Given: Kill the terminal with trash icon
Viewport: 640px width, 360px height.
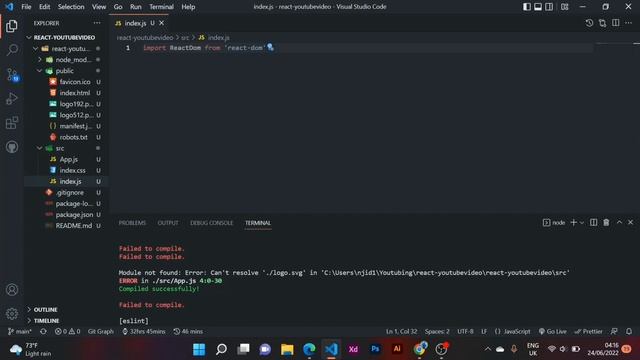Looking at the screenshot, I should (606, 222).
